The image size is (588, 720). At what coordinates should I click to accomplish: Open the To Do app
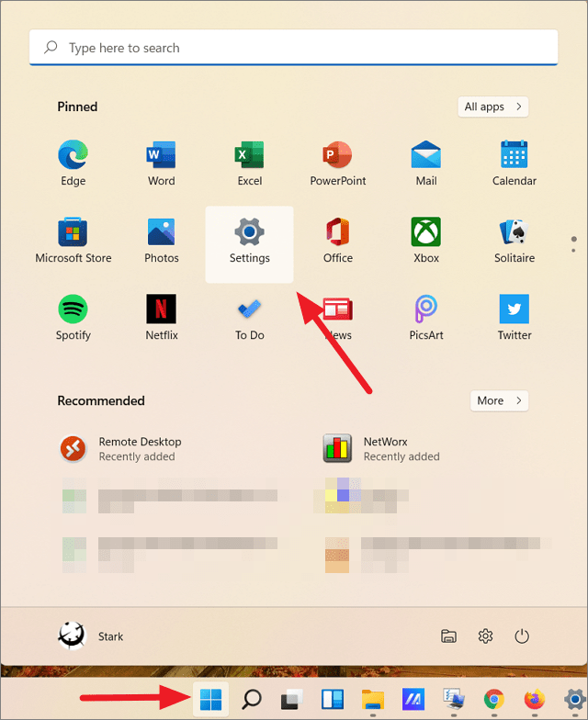(250, 318)
